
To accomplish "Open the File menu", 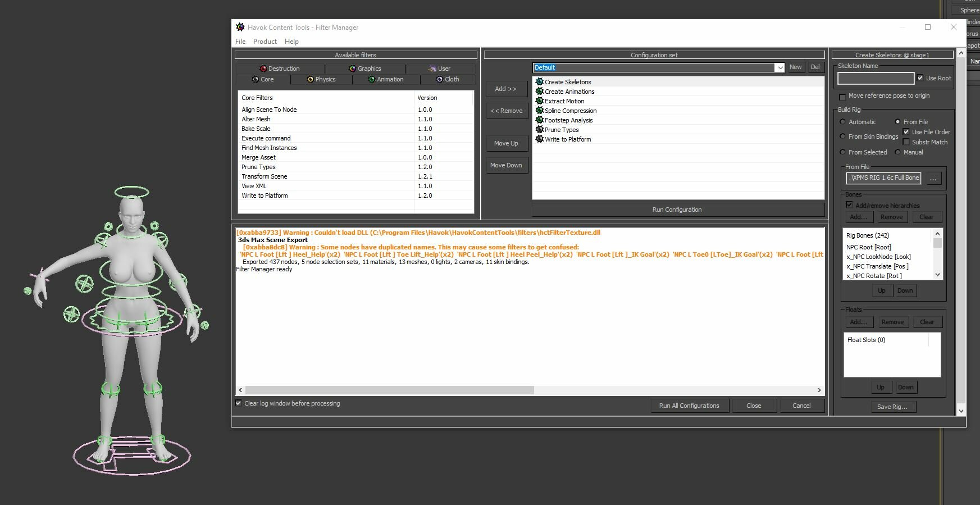I will click(x=240, y=42).
